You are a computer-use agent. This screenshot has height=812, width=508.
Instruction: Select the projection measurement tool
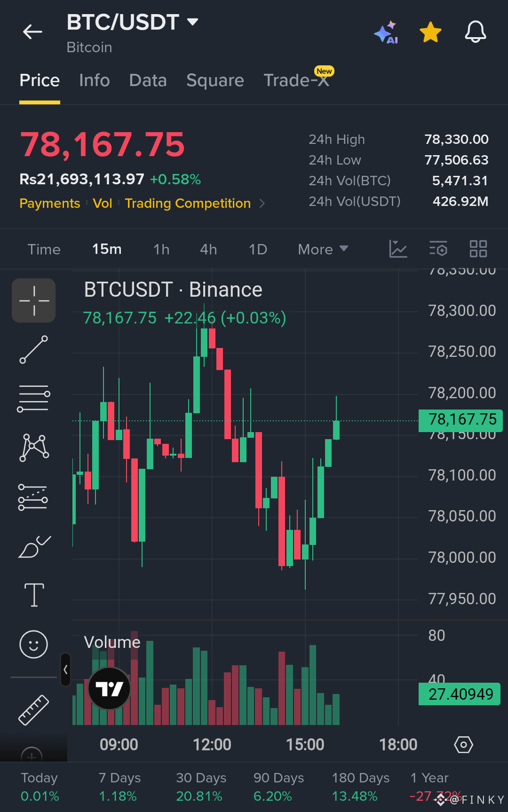(x=33, y=497)
